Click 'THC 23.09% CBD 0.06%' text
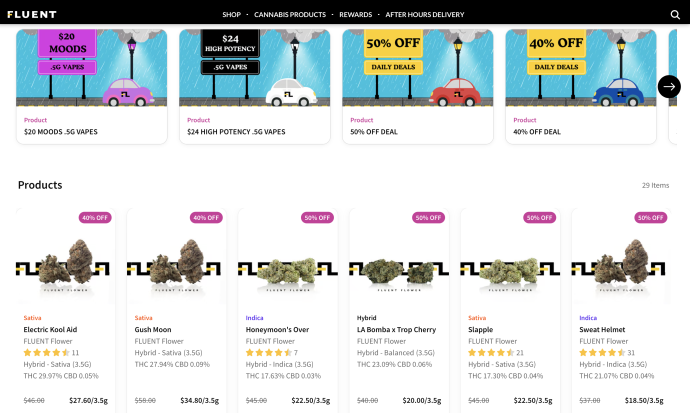The height and width of the screenshot is (413, 690). tap(394, 364)
